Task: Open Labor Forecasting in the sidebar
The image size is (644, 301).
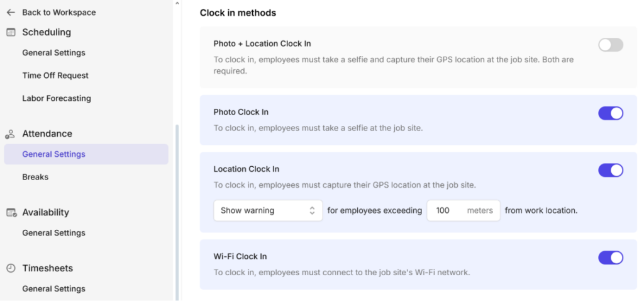Action: (57, 98)
